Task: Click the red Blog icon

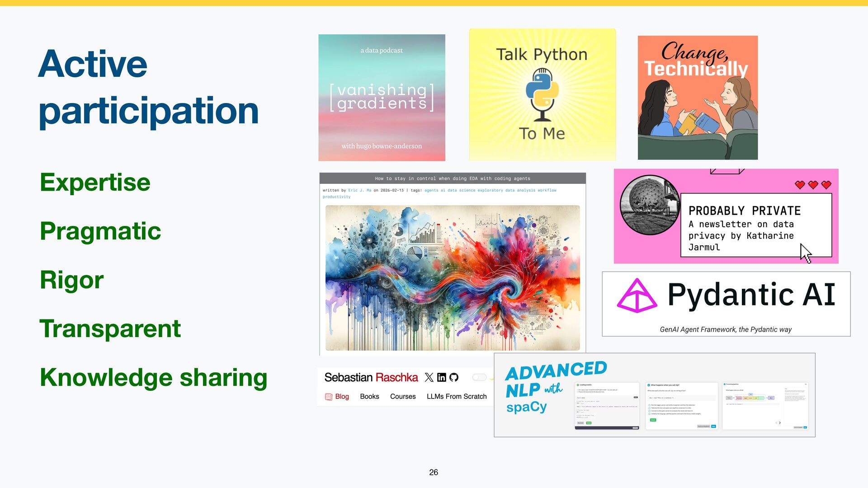Action: click(329, 397)
